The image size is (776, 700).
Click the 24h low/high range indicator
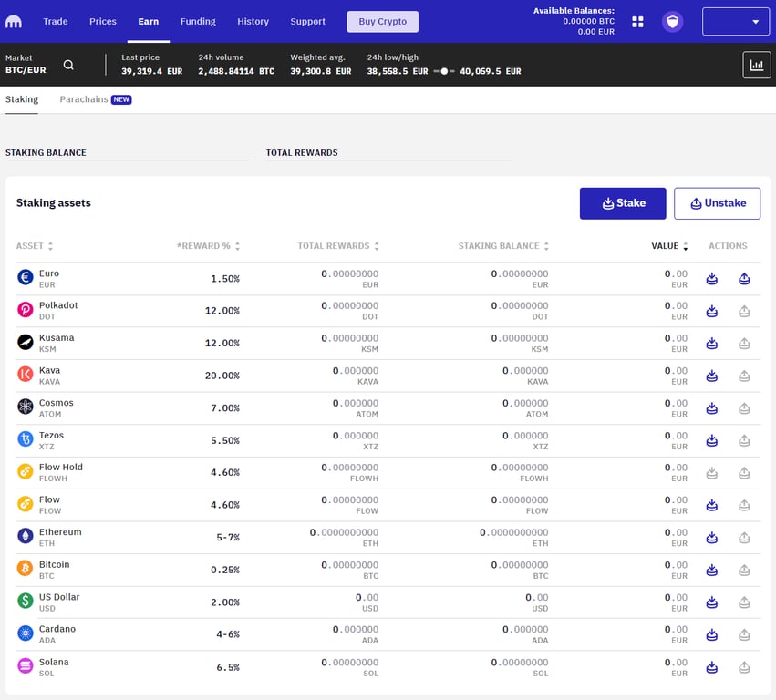(x=444, y=71)
